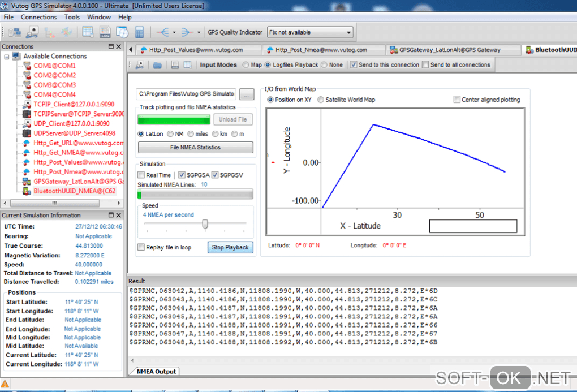This screenshot has width=577, height=392.
Task: Switch to Http_Post_Nmea@www.vutog.com tab
Action: tap(324, 50)
